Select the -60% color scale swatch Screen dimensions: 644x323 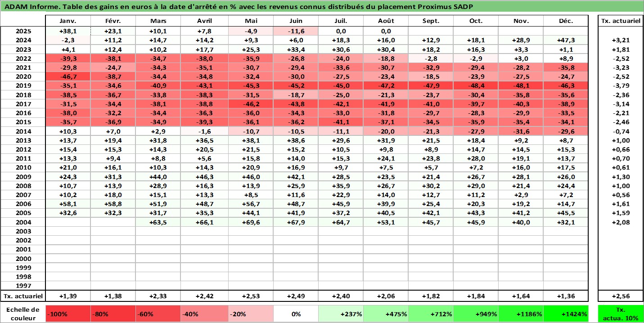[x=158, y=314]
